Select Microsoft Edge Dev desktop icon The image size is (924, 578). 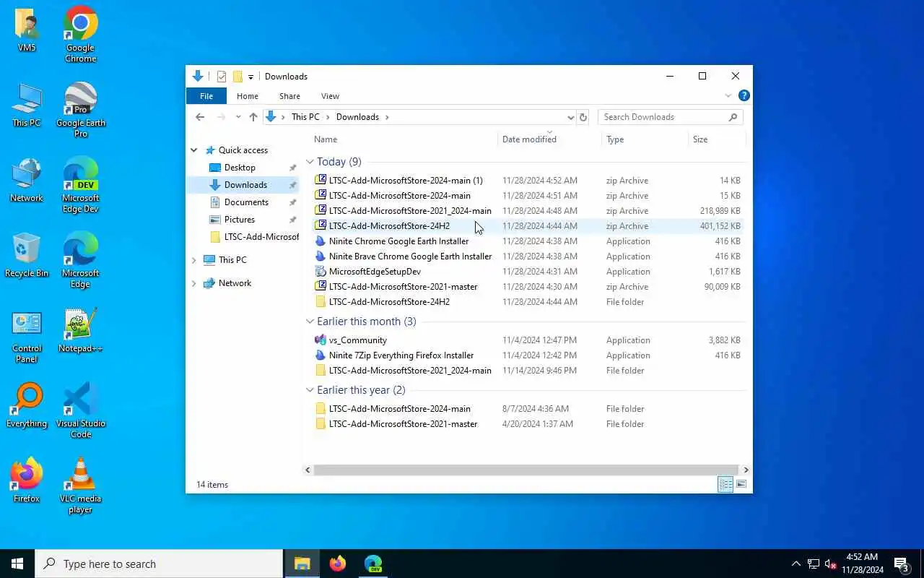(80, 185)
